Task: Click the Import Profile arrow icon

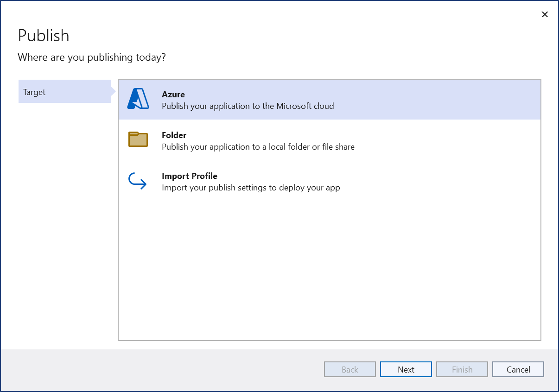Action: pos(137,181)
